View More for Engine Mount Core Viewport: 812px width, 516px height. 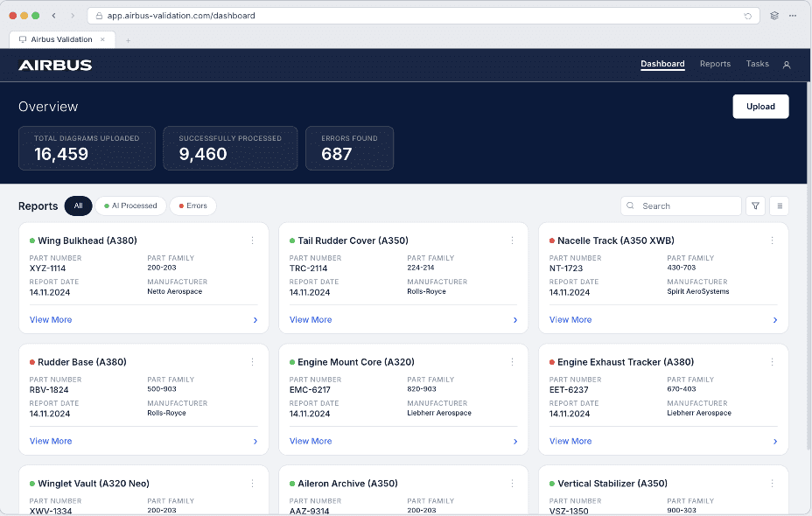click(x=311, y=441)
